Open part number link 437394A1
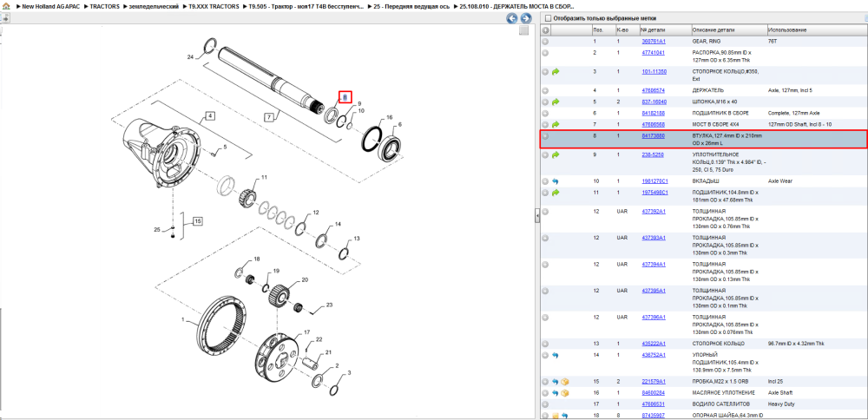Screen dimensions: 868x420 [654, 264]
